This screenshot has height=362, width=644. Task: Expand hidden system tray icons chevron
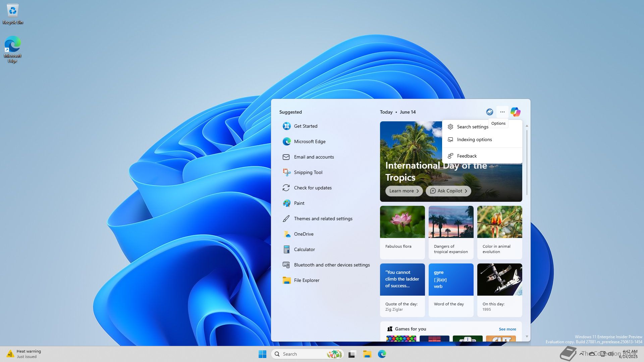pos(581,354)
